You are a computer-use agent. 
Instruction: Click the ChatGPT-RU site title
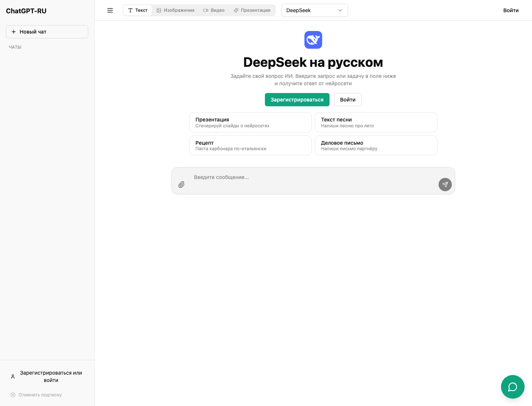coord(26,11)
